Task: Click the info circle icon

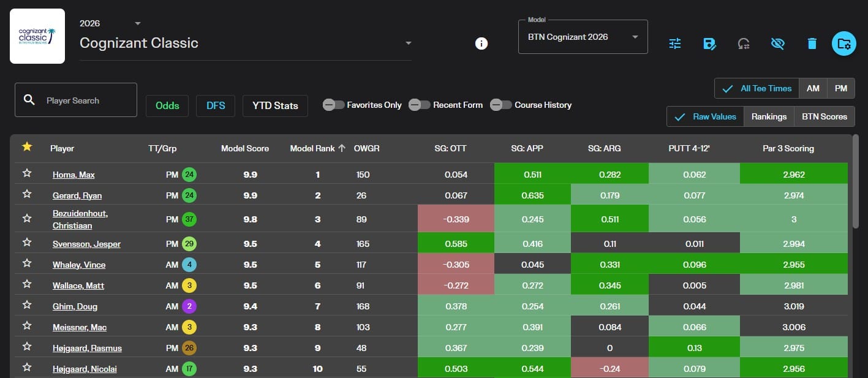Action: tap(481, 43)
